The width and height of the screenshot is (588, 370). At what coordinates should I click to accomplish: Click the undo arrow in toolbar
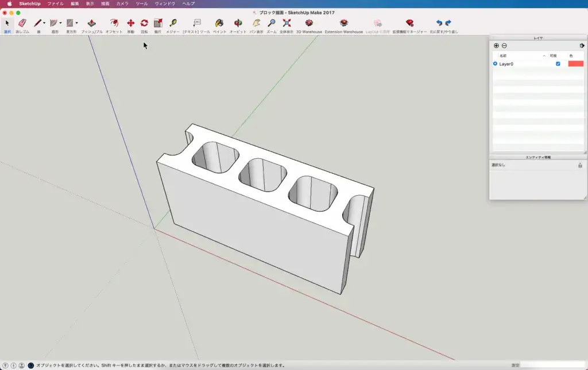click(439, 23)
